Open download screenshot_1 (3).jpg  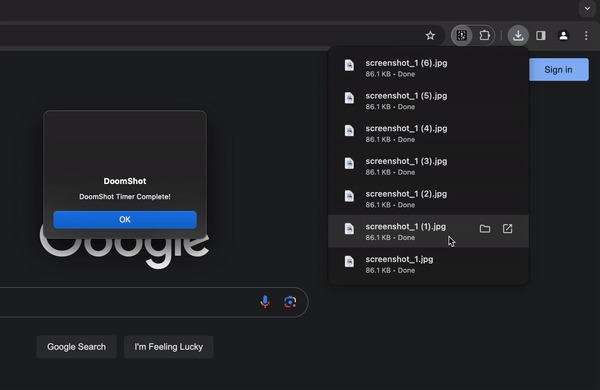429,166
